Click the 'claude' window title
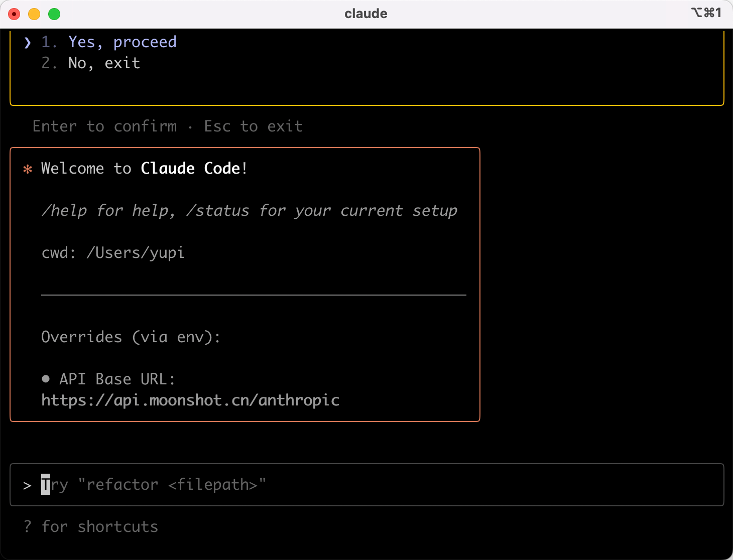 coord(366,14)
